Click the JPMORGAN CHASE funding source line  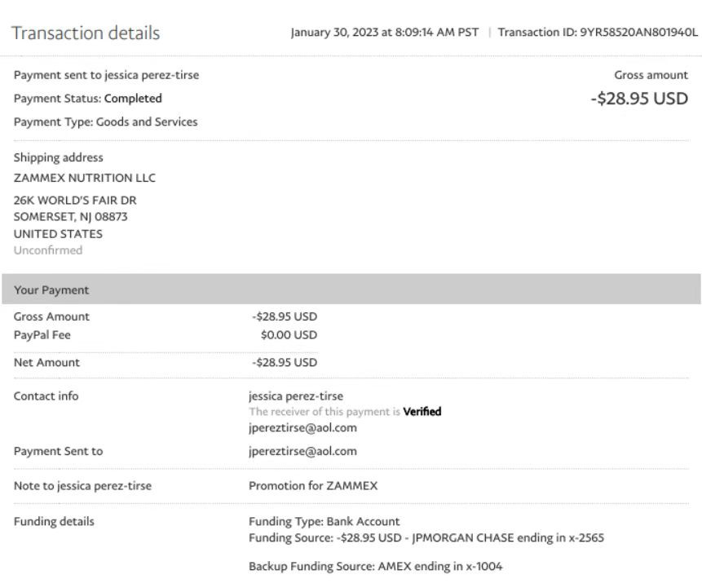point(426,537)
